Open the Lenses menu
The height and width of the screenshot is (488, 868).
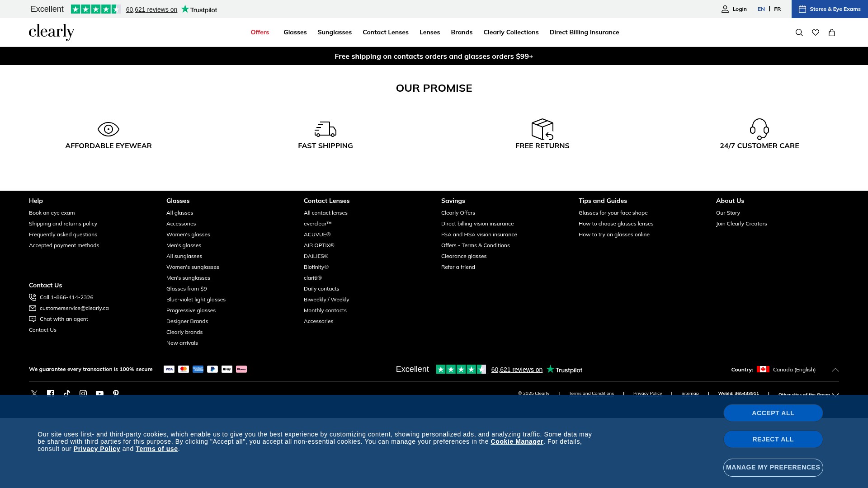coord(429,32)
